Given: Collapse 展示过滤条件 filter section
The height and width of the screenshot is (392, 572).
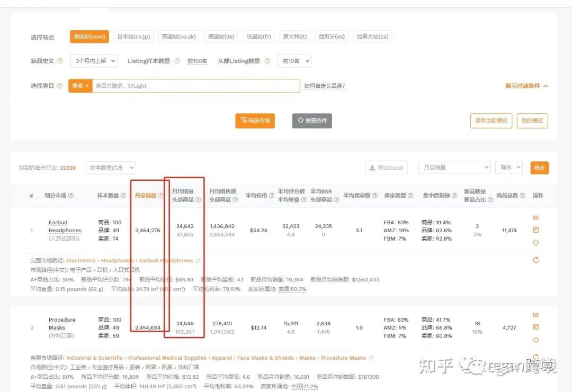Looking at the screenshot, I should (x=526, y=86).
